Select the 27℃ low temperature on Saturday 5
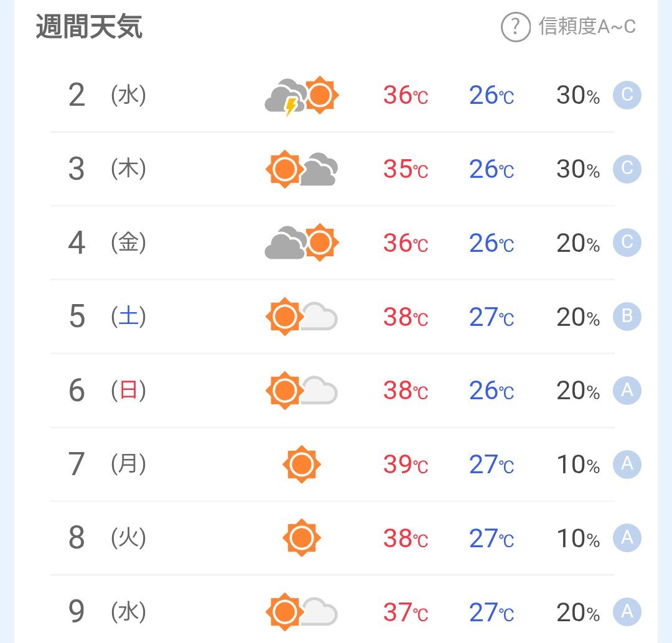 click(x=492, y=317)
